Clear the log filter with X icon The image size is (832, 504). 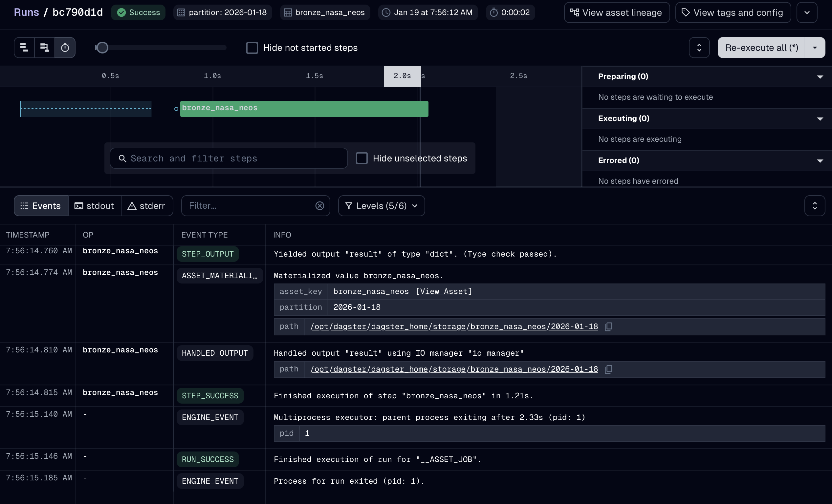tap(319, 206)
